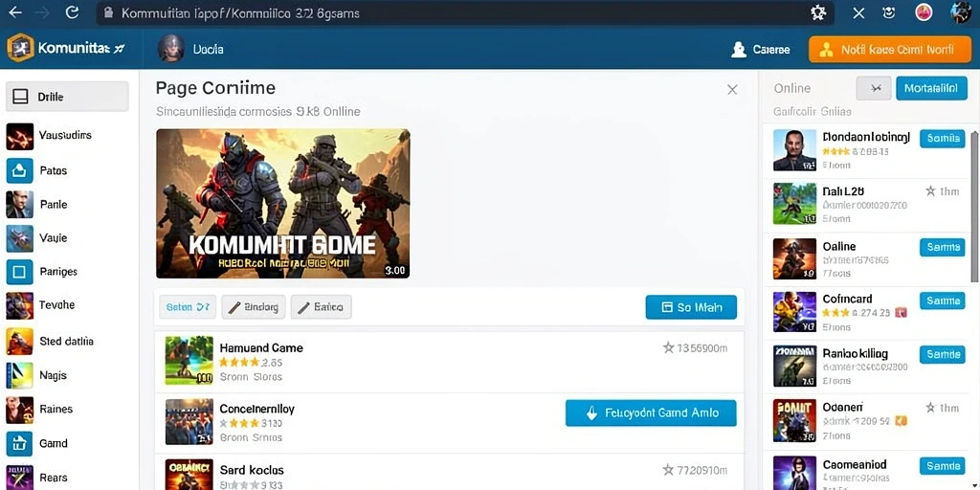The width and height of the screenshot is (980, 490).
Task: Open the Rali L2U game thumbnail
Action: [x=794, y=204]
